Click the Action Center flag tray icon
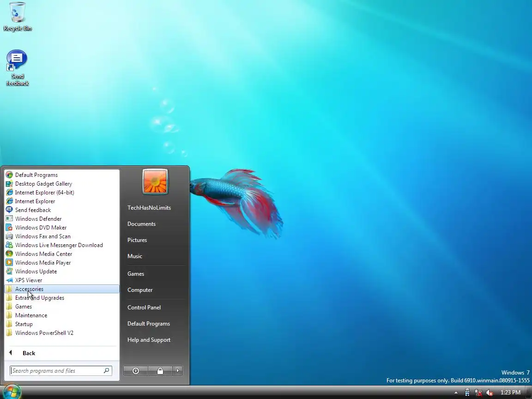Screen dimensions: 532x399 click(x=467, y=393)
